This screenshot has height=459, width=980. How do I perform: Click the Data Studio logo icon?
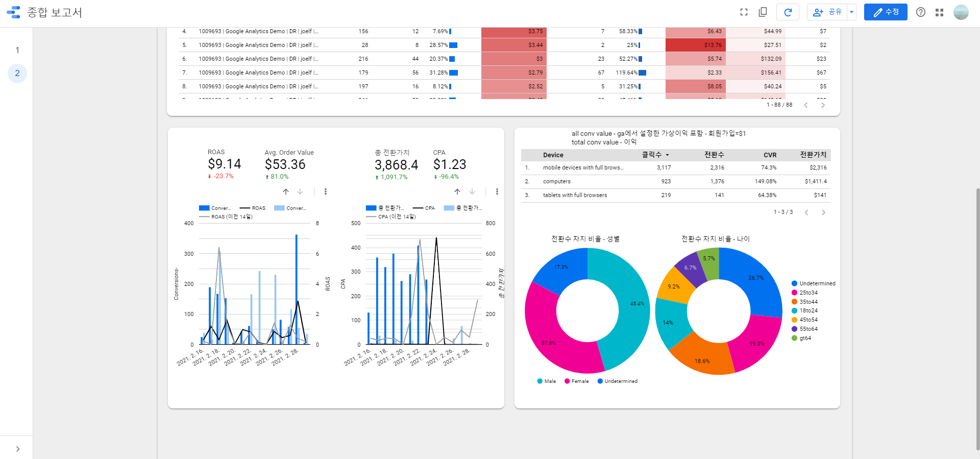pyautogui.click(x=14, y=12)
